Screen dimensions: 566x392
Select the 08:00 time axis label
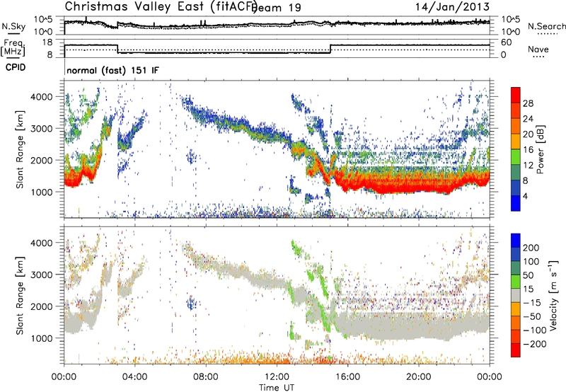(206, 377)
